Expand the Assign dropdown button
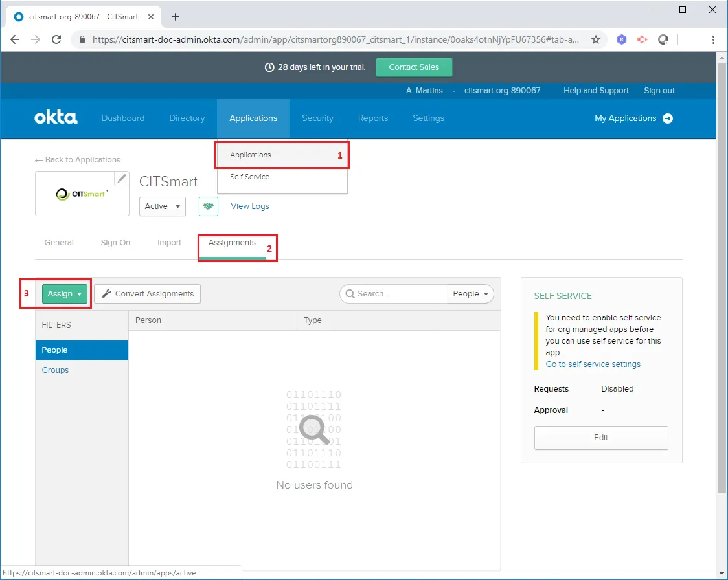This screenshot has width=728, height=580. coord(65,294)
